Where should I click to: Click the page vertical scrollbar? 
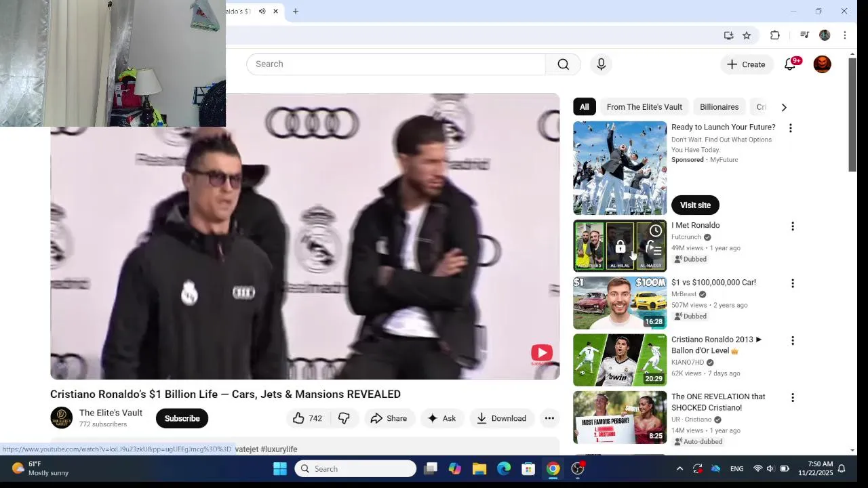point(852,115)
